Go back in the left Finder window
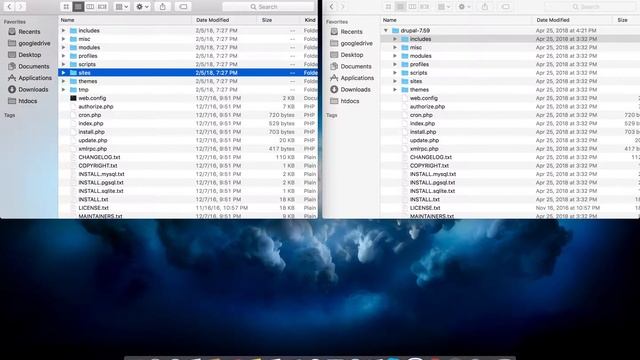The height and width of the screenshot is (360, 640). [9, 7]
